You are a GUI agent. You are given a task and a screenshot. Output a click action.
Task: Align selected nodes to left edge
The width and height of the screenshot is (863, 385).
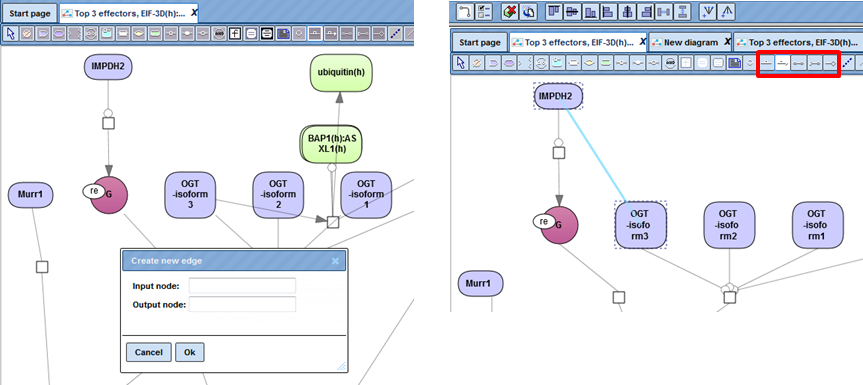click(609, 12)
